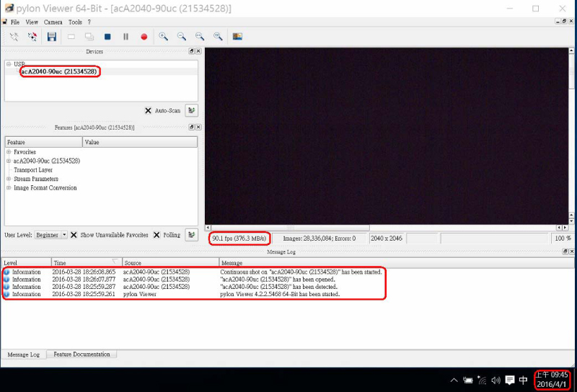Click the Save image toolbar icon
This screenshot has width=577, height=392.
[52, 37]
